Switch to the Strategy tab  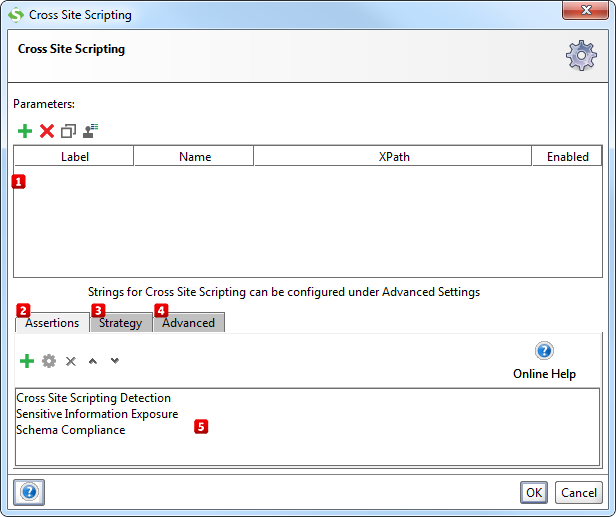point(121,323)
